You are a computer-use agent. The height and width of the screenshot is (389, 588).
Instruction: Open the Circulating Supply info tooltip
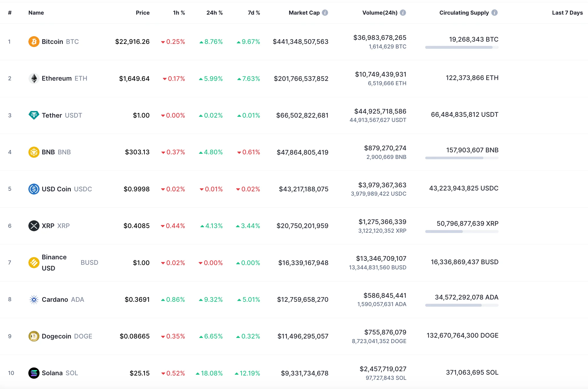coord(494,12)
